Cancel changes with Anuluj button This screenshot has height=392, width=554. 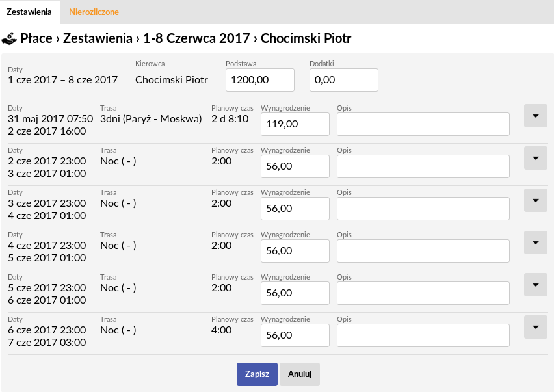click(x=300, y=374)
